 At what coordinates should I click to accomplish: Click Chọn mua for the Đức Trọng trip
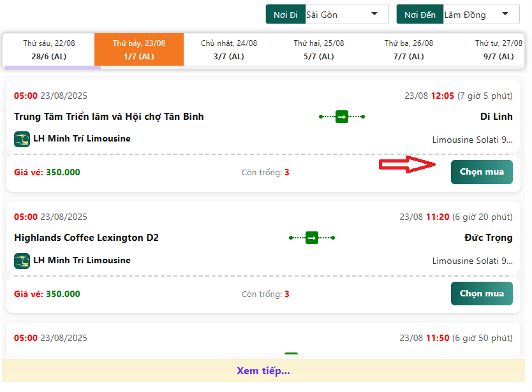click(x=482, y=293)
